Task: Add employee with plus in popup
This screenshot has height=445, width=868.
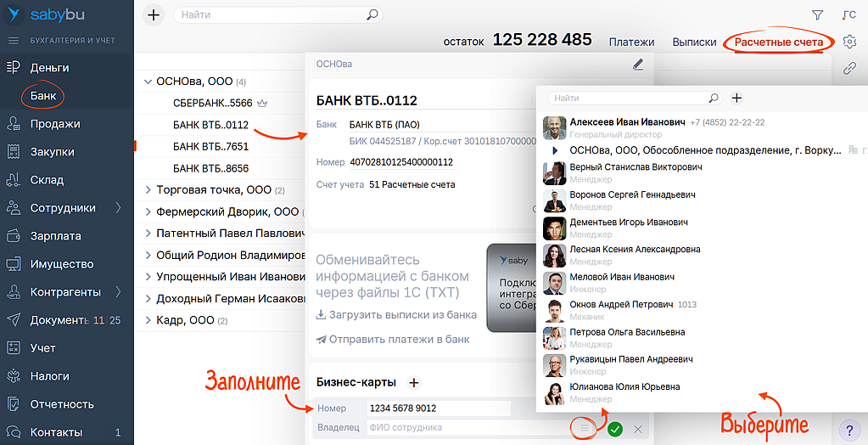Action: coord(736,99)
